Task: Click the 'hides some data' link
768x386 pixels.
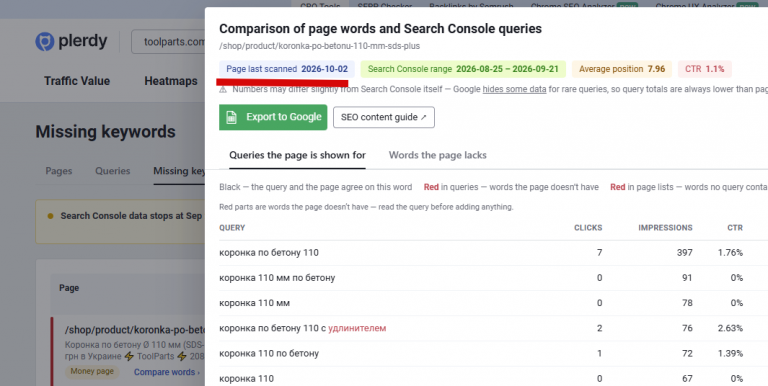Action: pyautogui.click(x=514, y=89)
